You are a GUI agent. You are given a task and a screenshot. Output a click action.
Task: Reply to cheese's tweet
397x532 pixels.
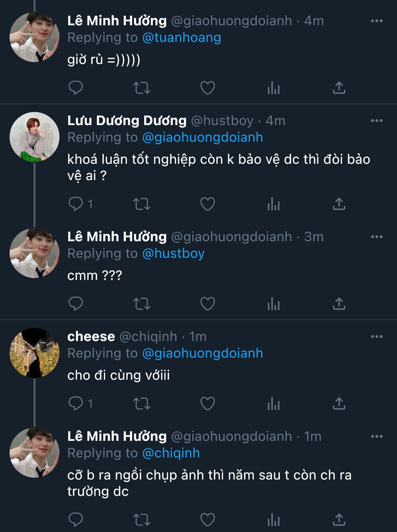76,403
